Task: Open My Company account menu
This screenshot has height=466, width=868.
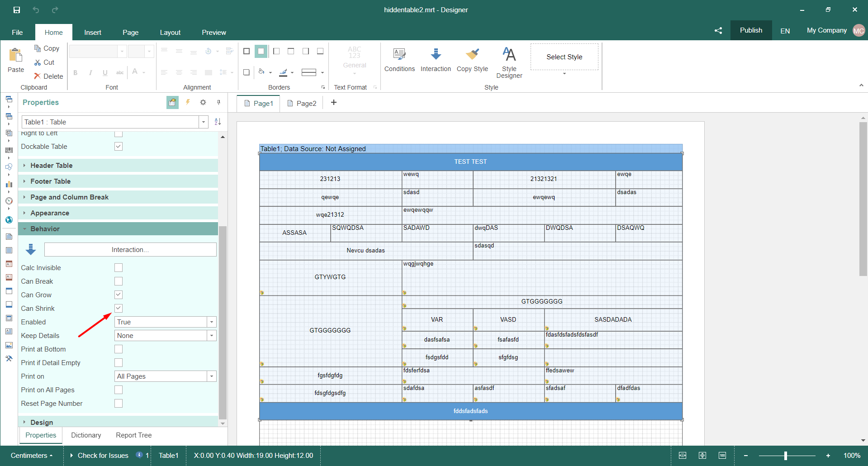Action: pyautogui.click(x=835, y=30)
